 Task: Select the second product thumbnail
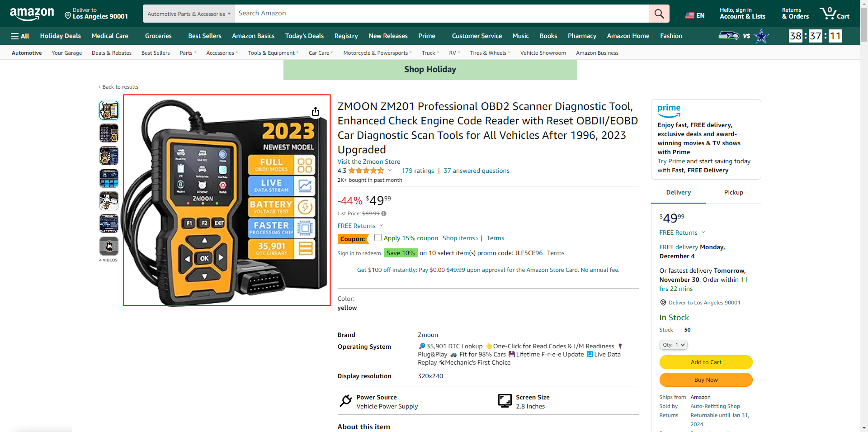[109, 133]
